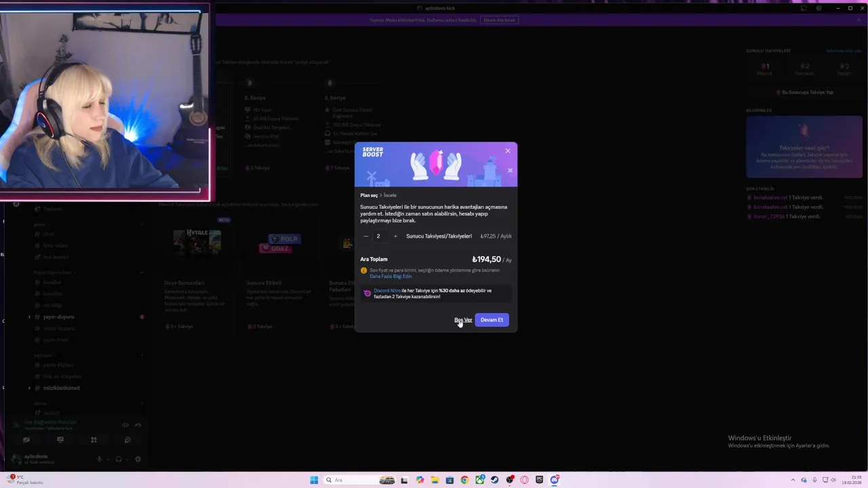868x488 pixels.
Task: Open Epic Games Launcher from the taskbar
Action: coord(539,480)
